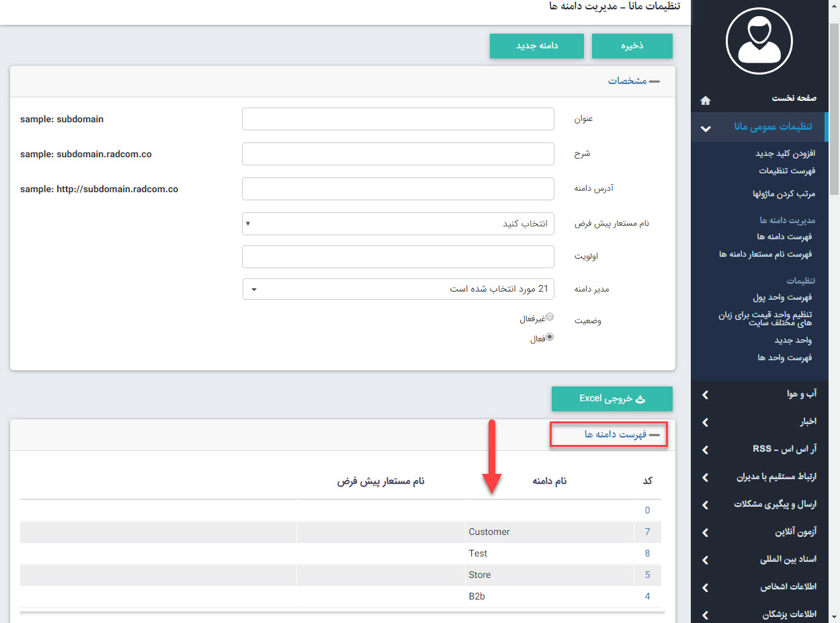Click the دامنه جدید button

[x=536, y=46]
